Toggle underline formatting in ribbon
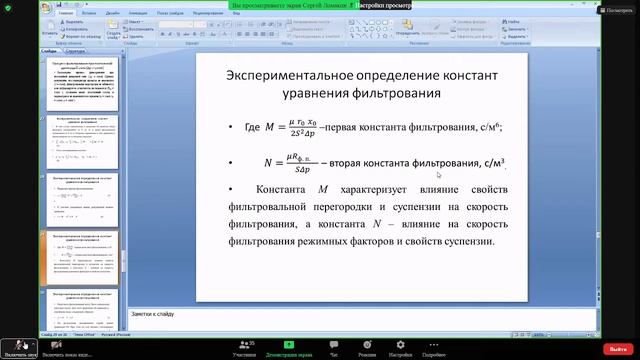 [x=178, y=34]
